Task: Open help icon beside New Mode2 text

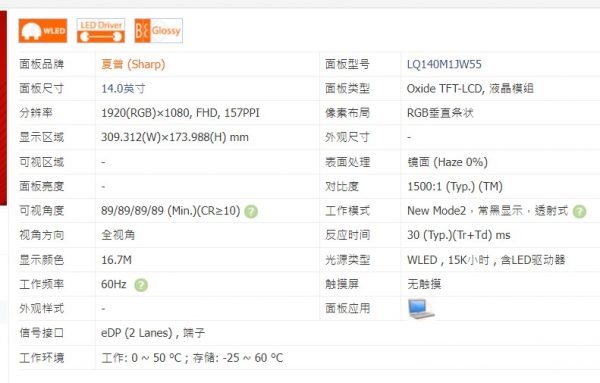Action: coord(579,211)
